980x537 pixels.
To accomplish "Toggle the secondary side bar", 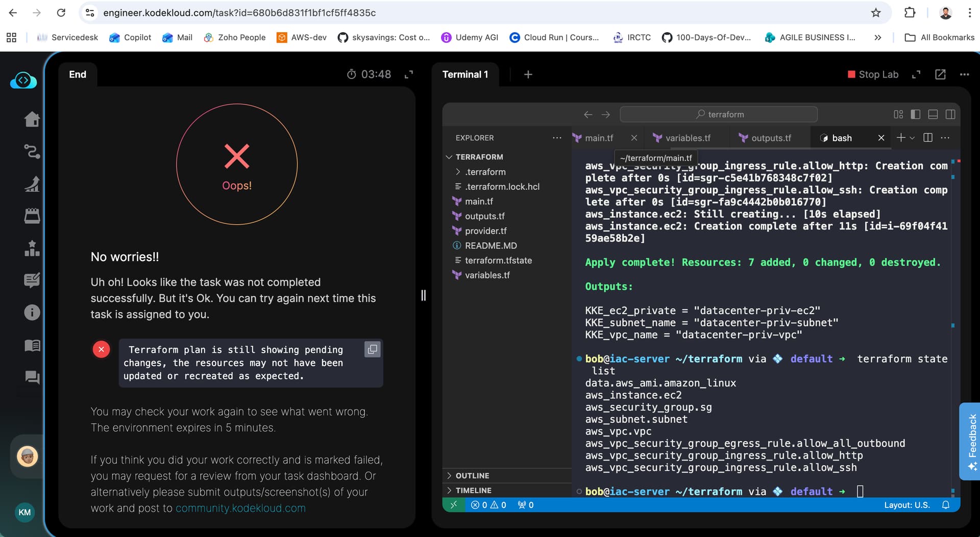I will [950, 114].
